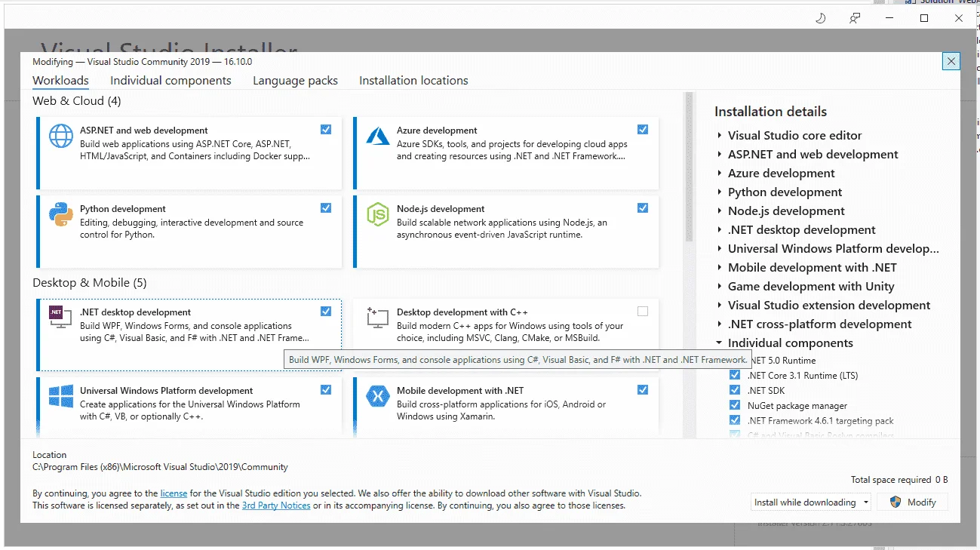The image size is (980, 550).
Task: Expand Node.js development installation details
Action: pos(720,211)
